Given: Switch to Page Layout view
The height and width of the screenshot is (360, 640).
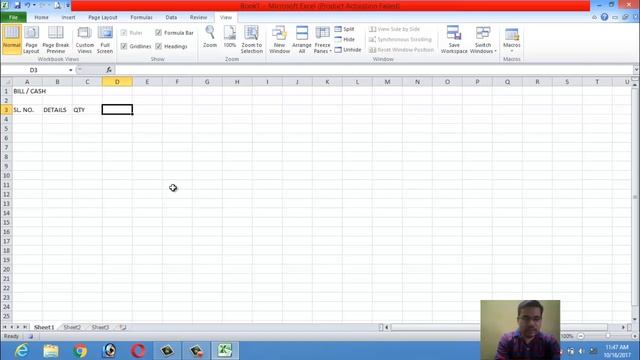Looking at the screenshot, I should (31, 39).
